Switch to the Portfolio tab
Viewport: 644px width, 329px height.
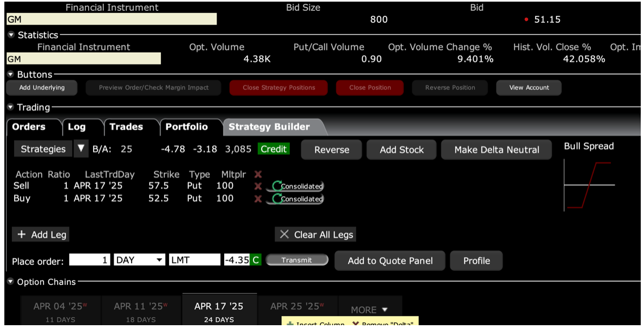[x=187, y=127]
